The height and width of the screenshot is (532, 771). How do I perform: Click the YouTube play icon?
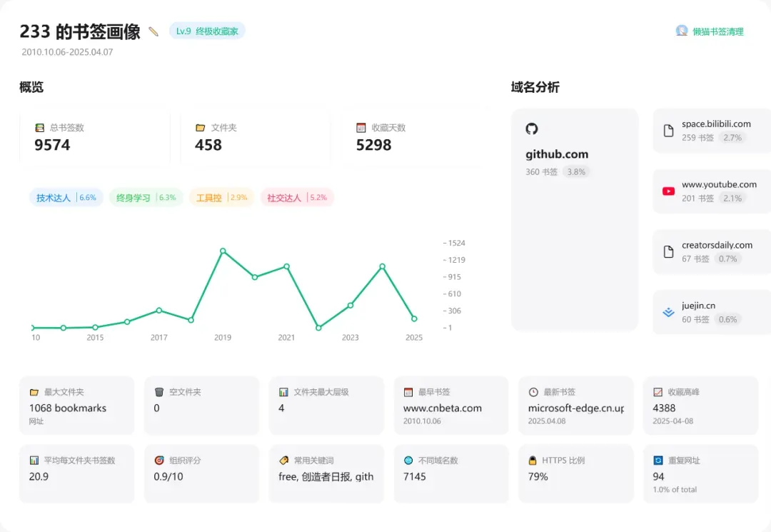tap(668, 191)
